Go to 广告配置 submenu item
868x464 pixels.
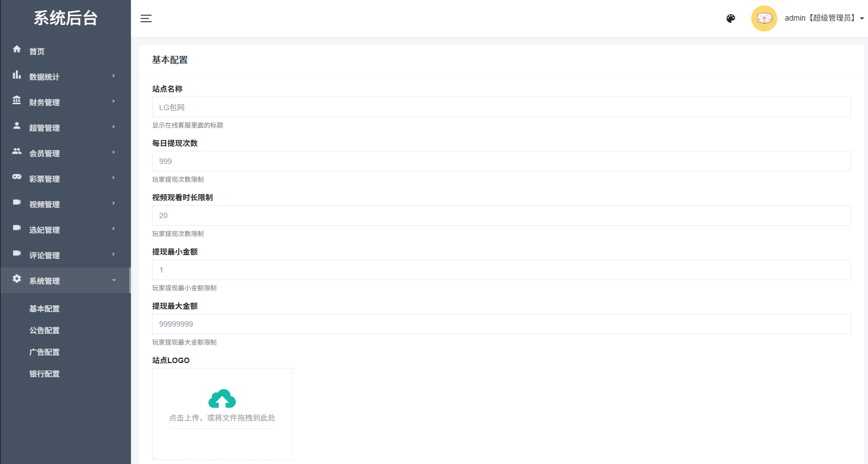[x=45, y=352]
